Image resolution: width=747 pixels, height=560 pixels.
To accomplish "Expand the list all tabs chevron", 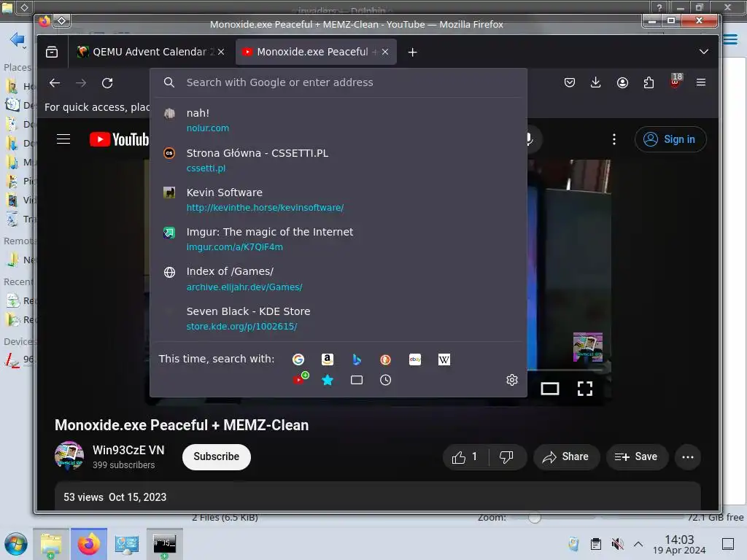I will (704, 52).
